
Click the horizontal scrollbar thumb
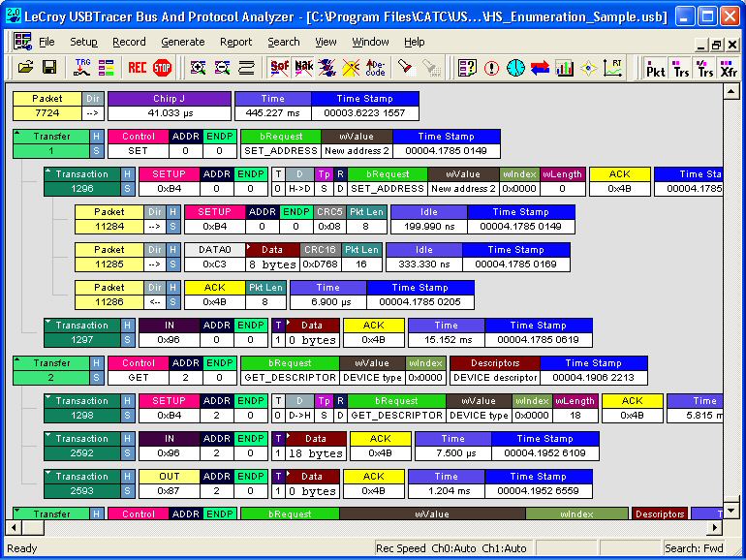33,527
